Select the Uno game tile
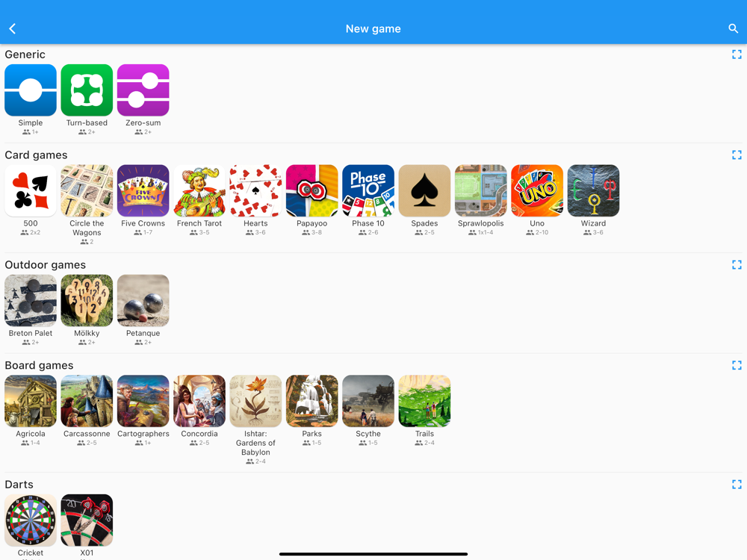Image resolution: width=747 pixels, height=560 pixels. click(537, 190)
